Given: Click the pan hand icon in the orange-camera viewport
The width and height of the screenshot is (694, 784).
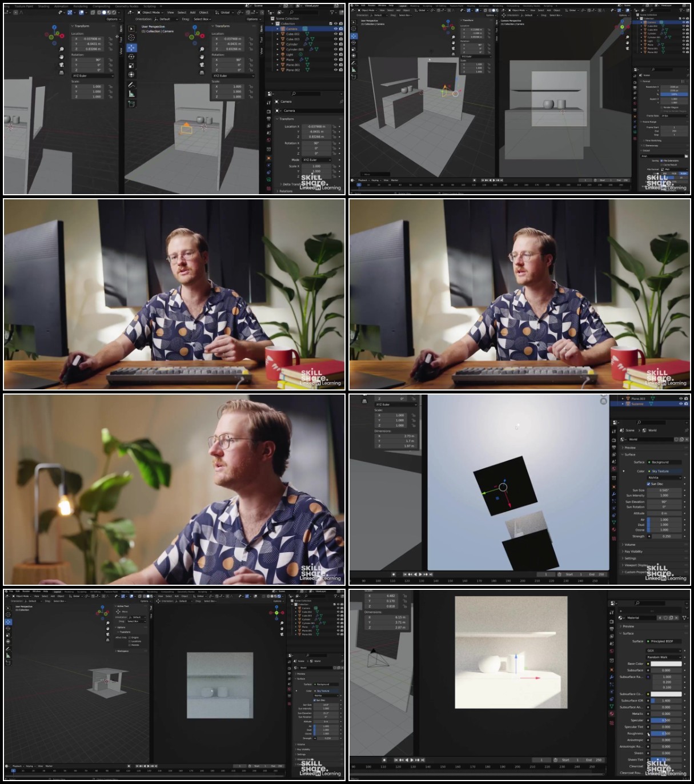Looking at the screenshot, I should [202, 57].
